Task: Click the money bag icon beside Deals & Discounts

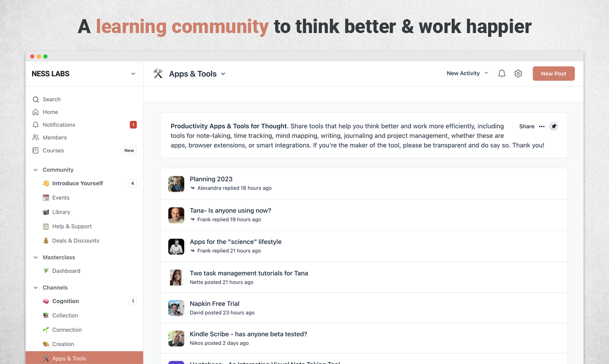Action: coord(46,241)
